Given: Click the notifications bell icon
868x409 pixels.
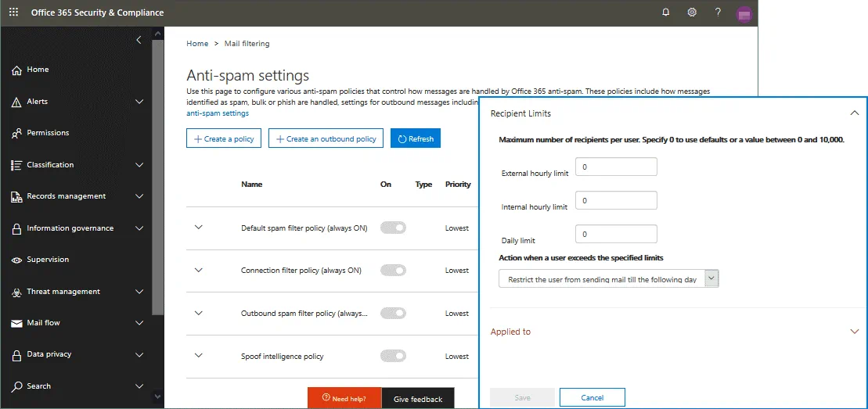Looking at the screenshot, I should 666,13.
